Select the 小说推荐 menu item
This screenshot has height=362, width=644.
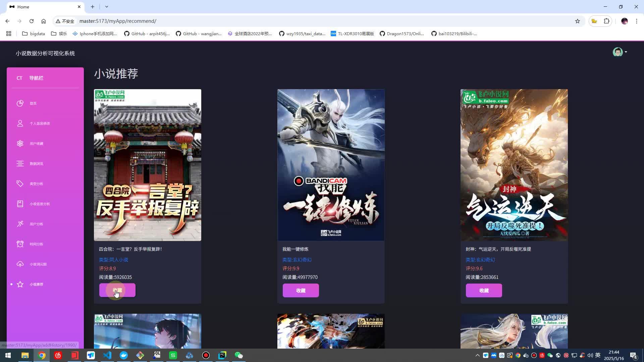[36, 284]
